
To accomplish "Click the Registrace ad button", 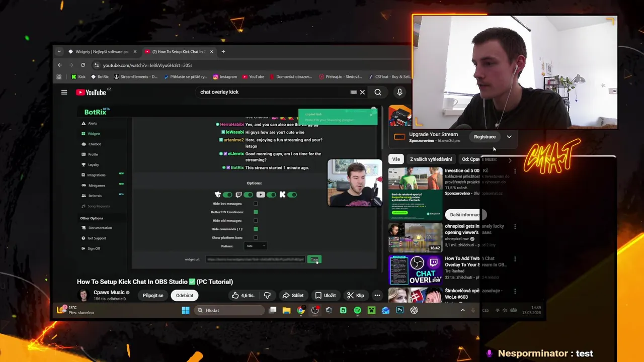I will click(485, 137).
